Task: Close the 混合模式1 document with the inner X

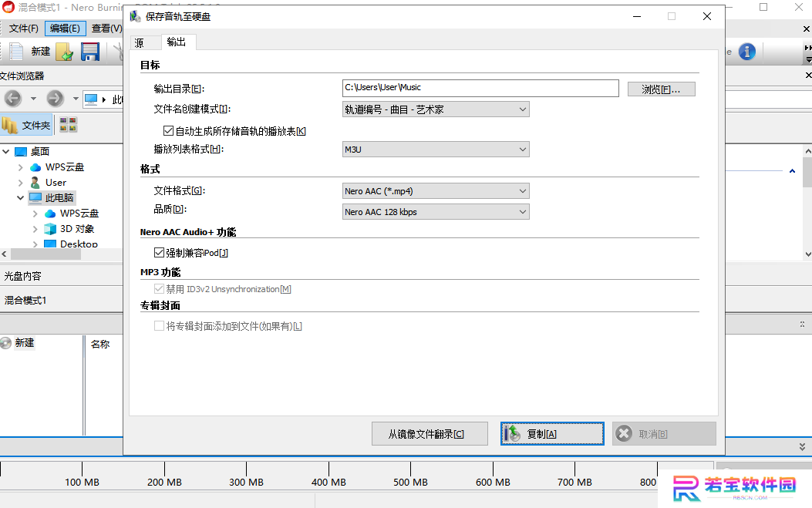Action: pyautogui.click(x=807, y=29)
